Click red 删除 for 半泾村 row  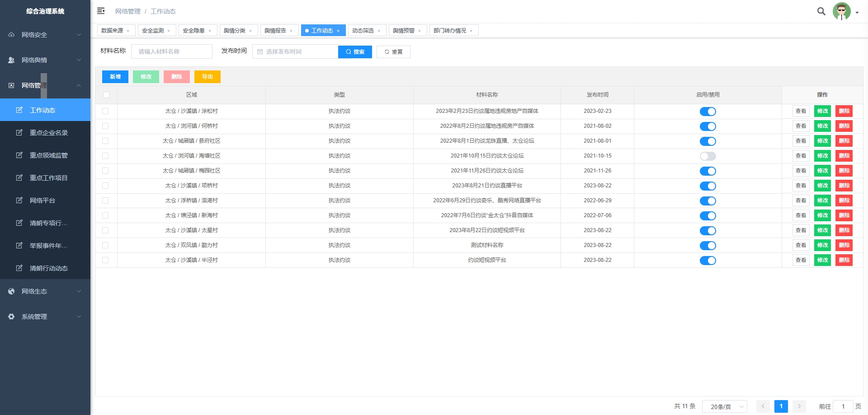[844, 260]
